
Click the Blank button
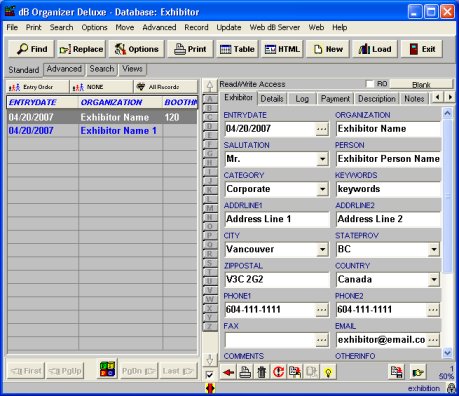pyautogui.click(x=421, y=84)
